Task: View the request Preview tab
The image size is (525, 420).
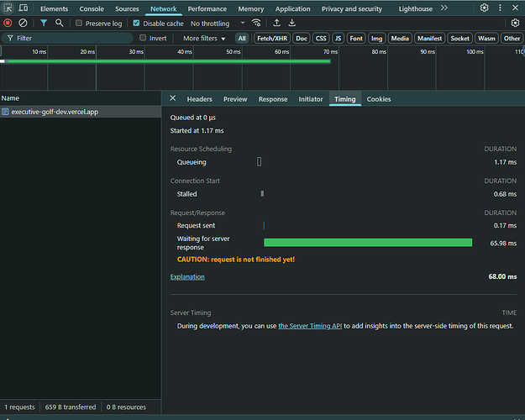Action: tap(235, 99)
